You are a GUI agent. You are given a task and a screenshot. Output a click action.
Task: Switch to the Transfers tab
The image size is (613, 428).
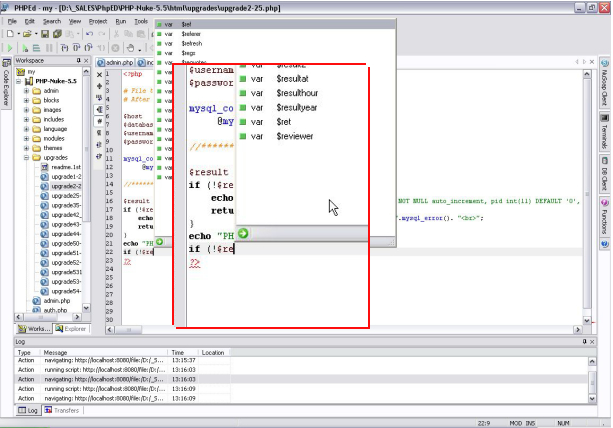62,410
